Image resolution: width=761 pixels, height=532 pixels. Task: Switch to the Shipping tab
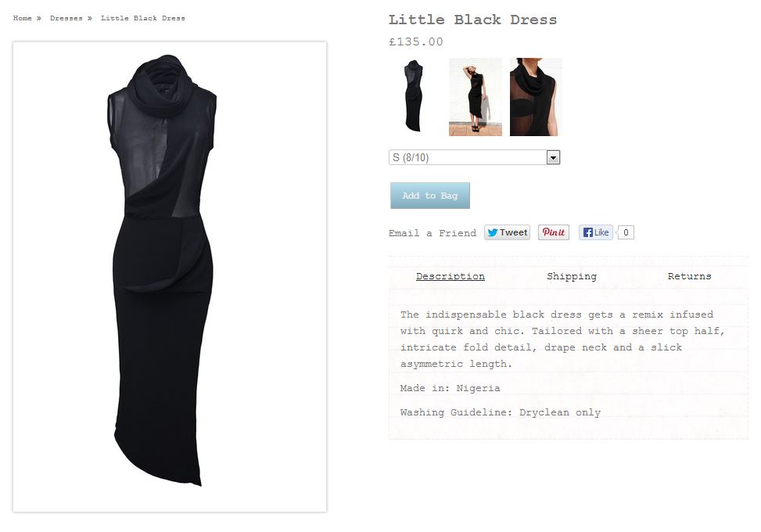tap(571, 276)
